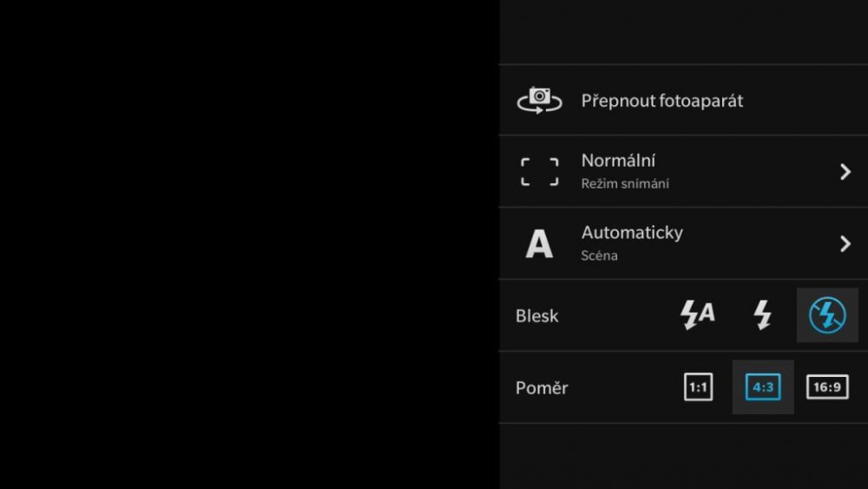Click the large "A" scene icon
Image resolution: width=868 pixels, height=489 pixels.
click(539, 244)
